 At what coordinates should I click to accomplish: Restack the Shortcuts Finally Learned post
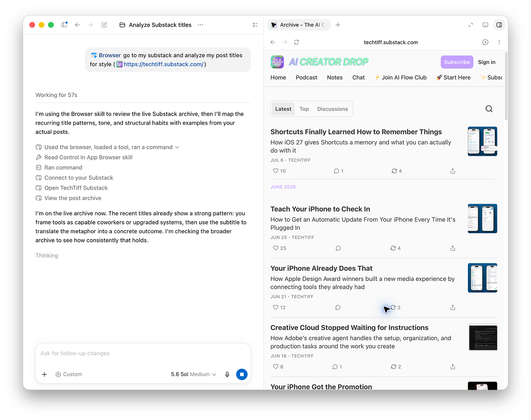point(396,171)
